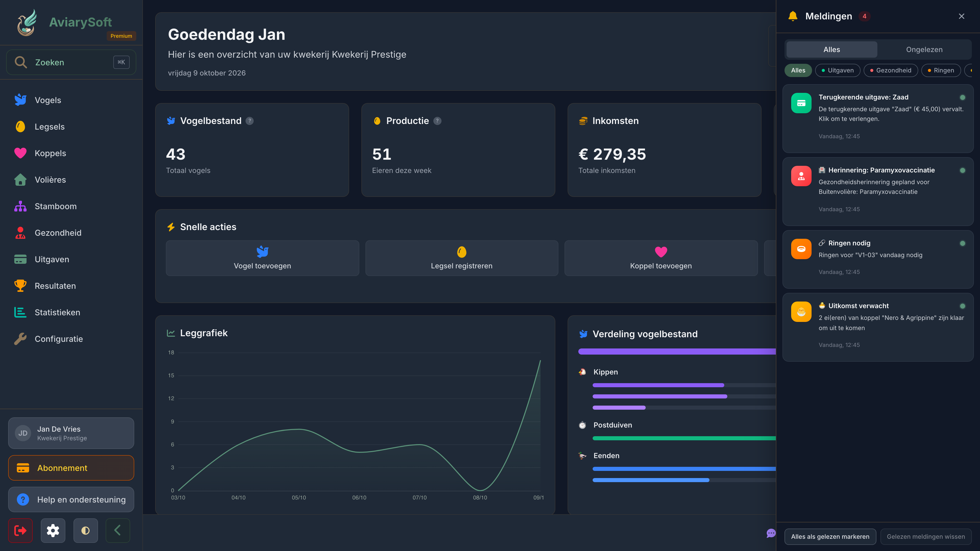The width and height of the screenshot is (980, 551).
Task: Filter notifications by Gezondheid chip
Action: coord(891,70)
